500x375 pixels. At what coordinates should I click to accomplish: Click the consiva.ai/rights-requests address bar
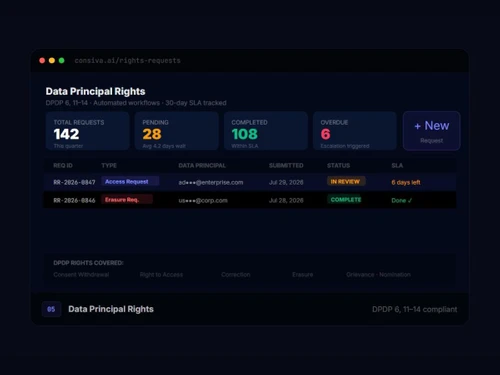pyautogui.click(x=127, y=61)
